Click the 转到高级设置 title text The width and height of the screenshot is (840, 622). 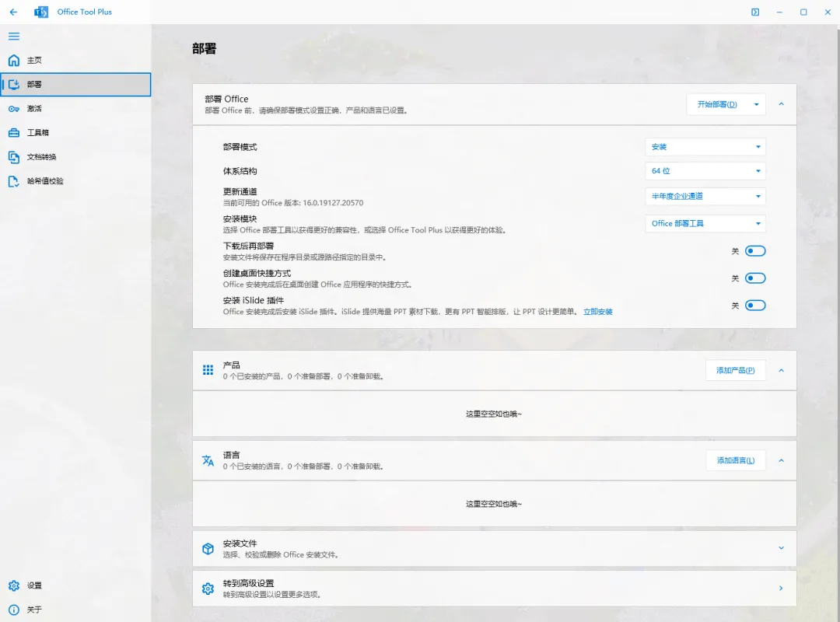point(249,583)
